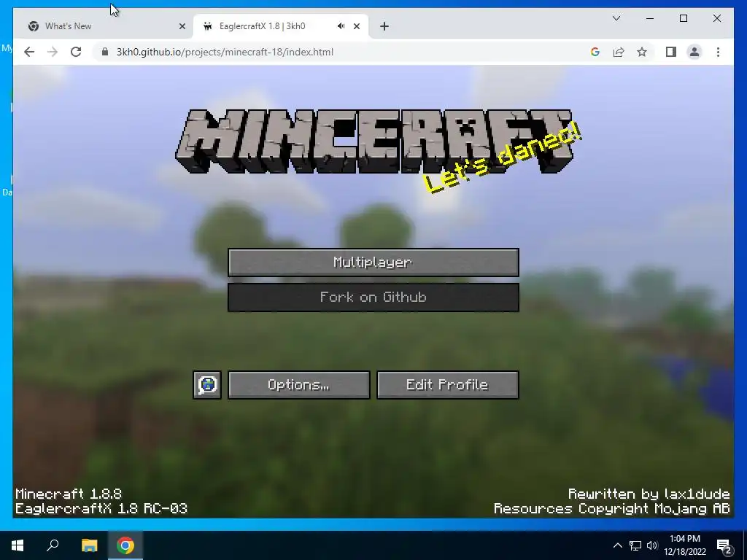747x560 pixels.
Task: Open the volume control tray icon
Action: (x=652, y=545)
